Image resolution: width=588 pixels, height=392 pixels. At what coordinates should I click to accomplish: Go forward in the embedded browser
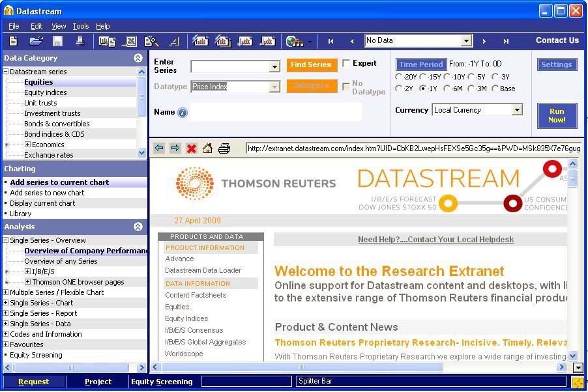[175, 148]
